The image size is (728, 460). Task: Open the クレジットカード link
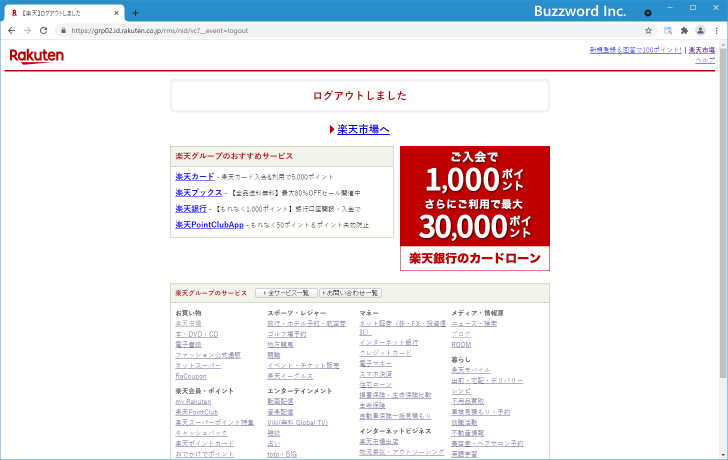pos(385,353)
